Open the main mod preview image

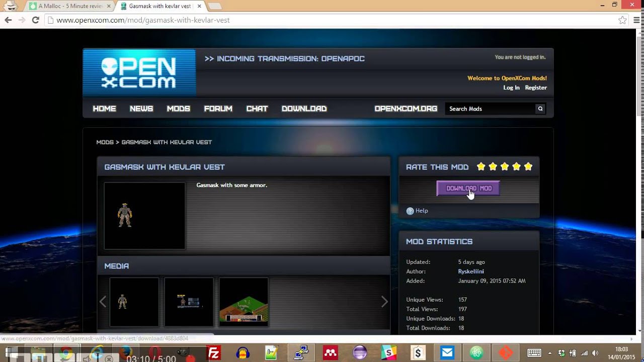[145, 216]
